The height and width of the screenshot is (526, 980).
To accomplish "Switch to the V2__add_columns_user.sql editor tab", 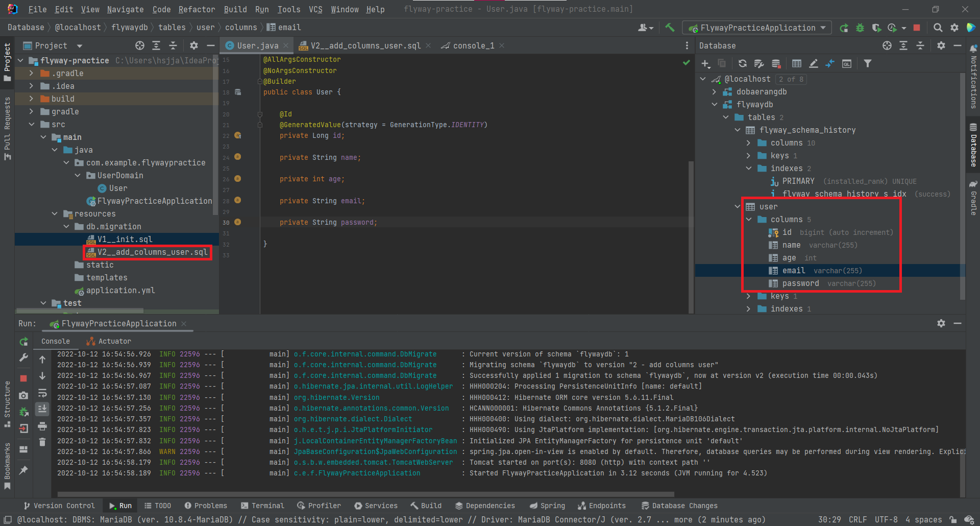I will (365, 45).
